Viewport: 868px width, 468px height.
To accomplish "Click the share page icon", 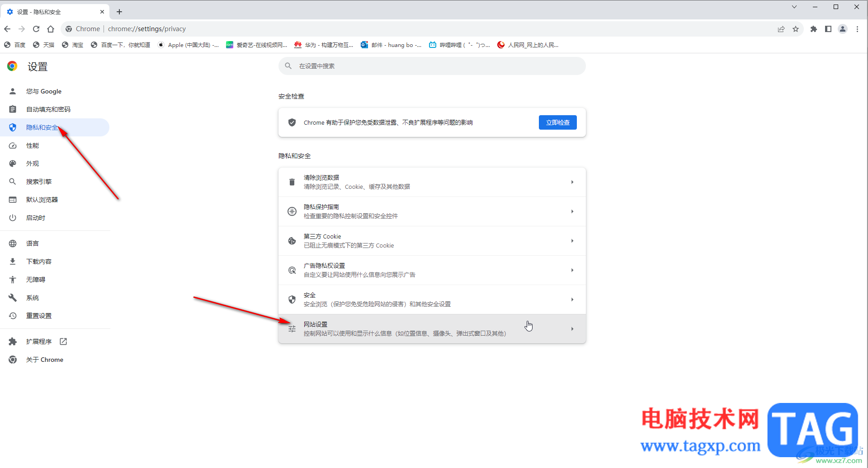I will [781, 29].
